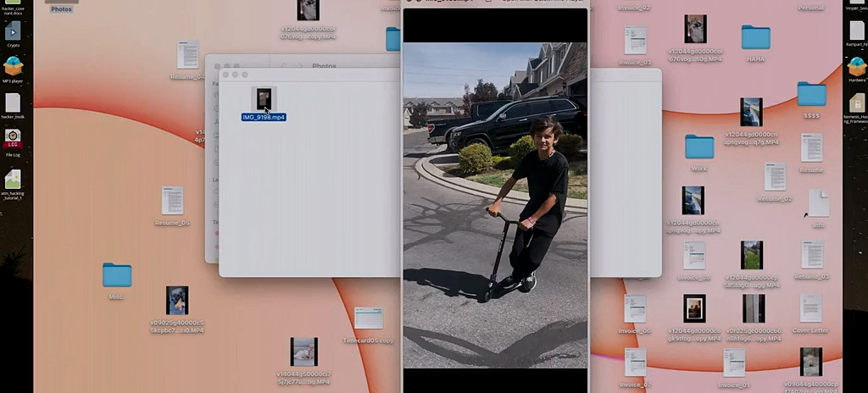
Task: Select the atm_hacking_tutorial_1 image file
Action: pos(13,179)
